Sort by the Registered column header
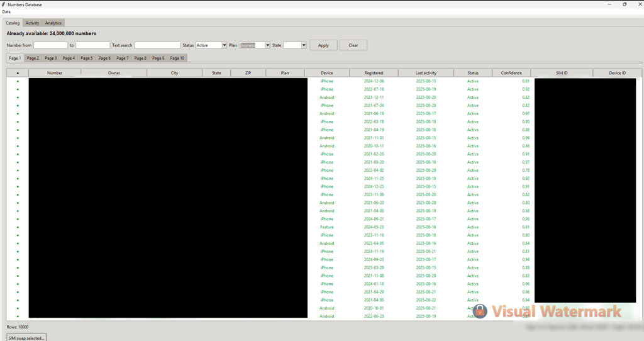644x341 pixels. (374, 73)
